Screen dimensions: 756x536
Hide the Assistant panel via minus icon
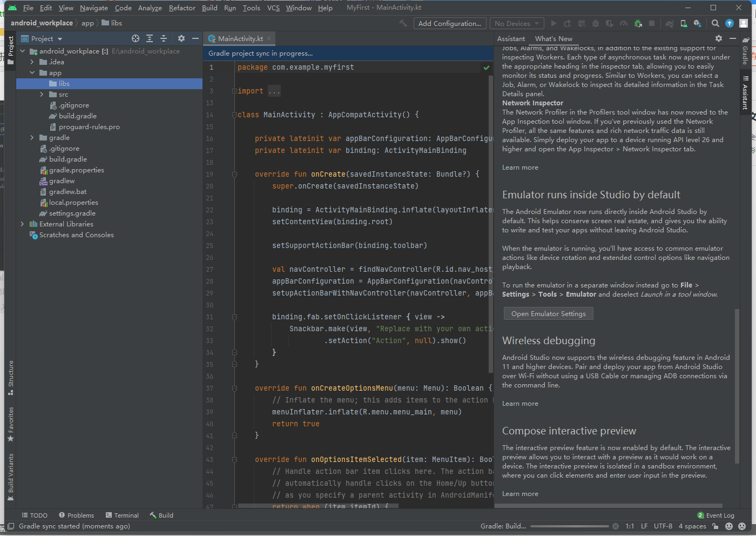pos(733,38)
